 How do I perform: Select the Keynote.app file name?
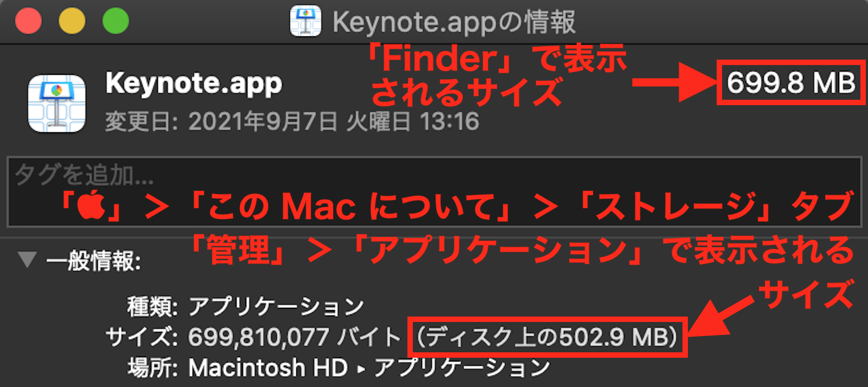[x=194, y=84]
